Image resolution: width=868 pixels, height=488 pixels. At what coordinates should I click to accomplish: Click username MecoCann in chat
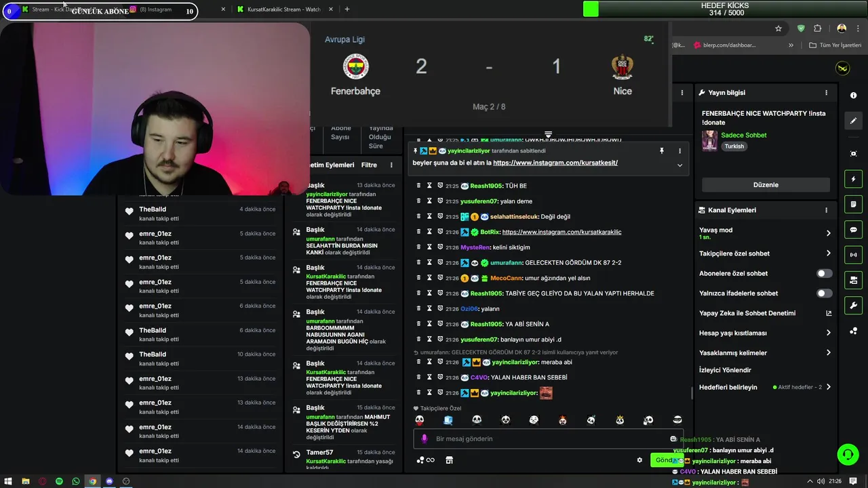[507, 278]
